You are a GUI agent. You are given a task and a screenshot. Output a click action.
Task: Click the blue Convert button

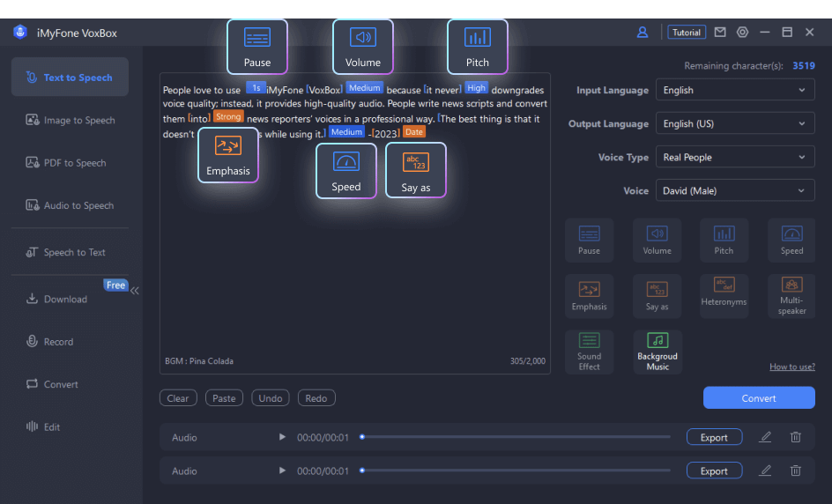tap(759, 398)
